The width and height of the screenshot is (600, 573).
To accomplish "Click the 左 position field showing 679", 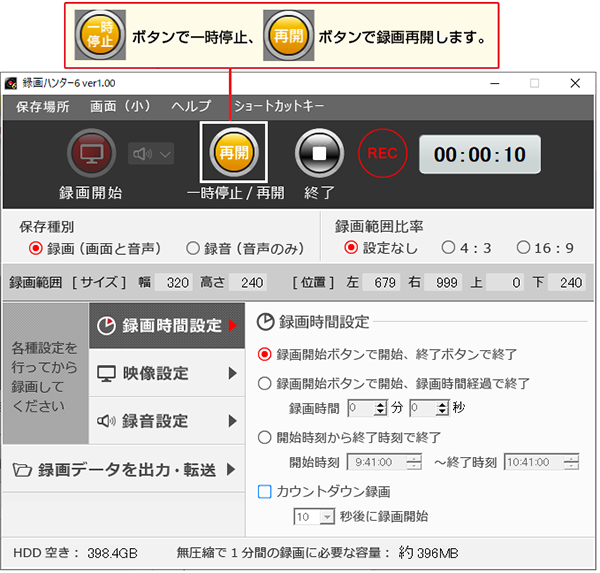I will [x=381, y=283].
